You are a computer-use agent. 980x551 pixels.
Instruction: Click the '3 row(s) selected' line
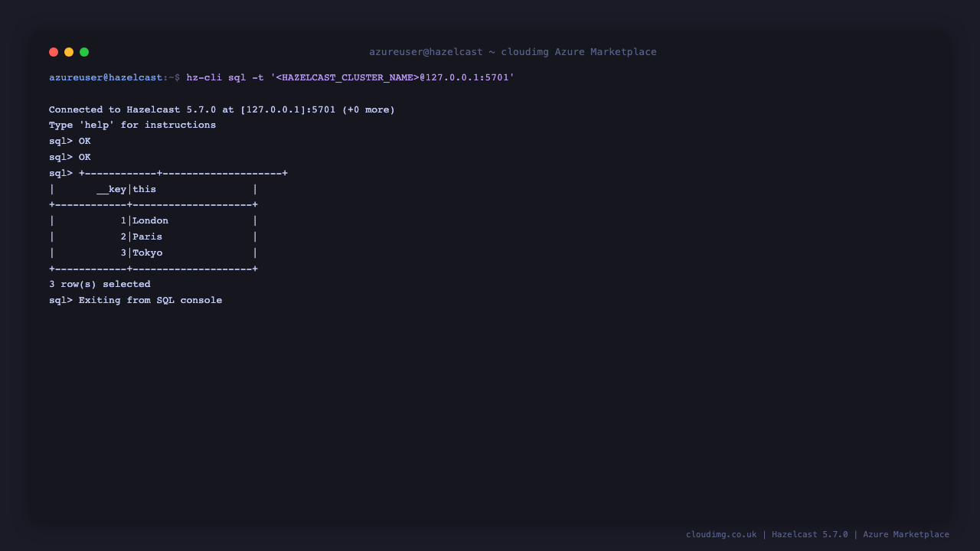100,284
